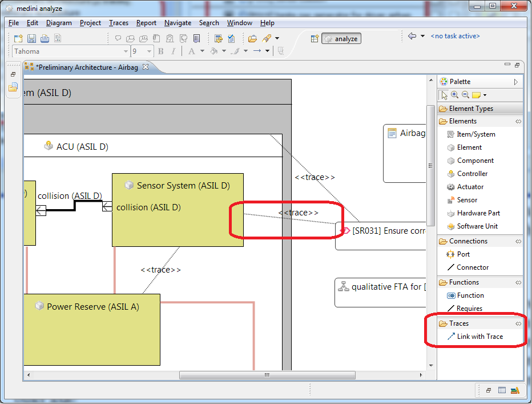Select the Zoom In tool in palette
Viewport: 532px width, 404px height.
(455, 95)
